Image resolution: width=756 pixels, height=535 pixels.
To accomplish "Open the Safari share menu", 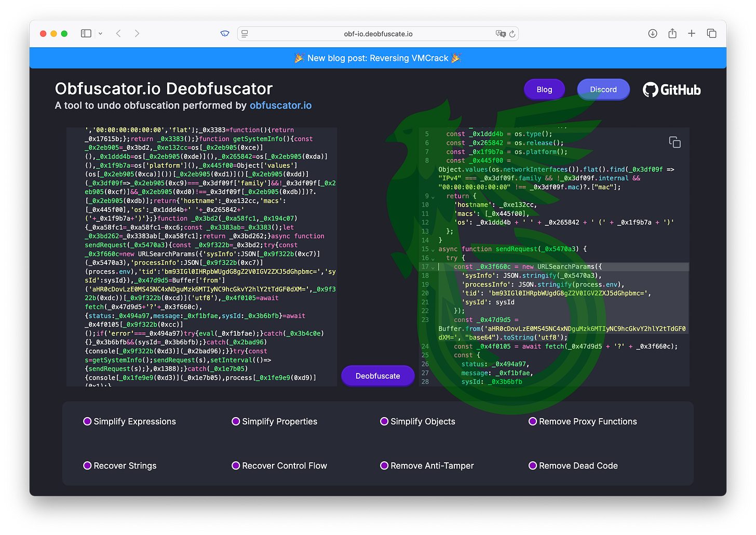I will click(x=672, y=33).
